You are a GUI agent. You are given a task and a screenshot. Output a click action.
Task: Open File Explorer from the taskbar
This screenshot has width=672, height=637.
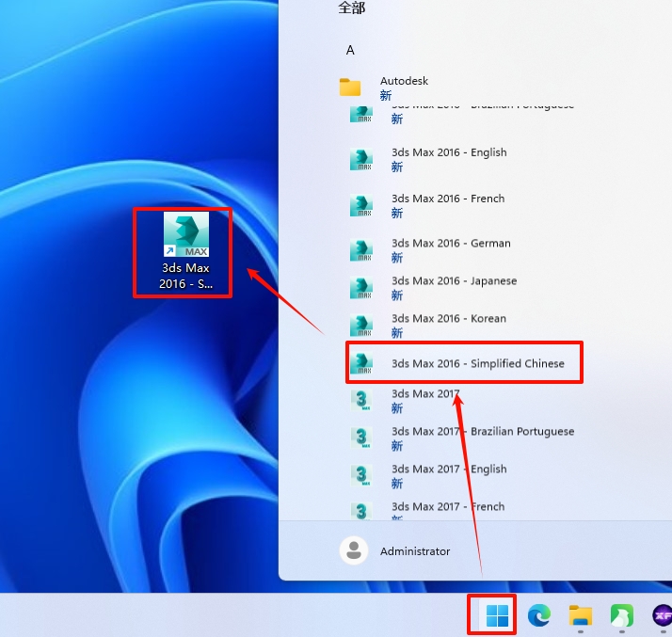tap(581, 616)
